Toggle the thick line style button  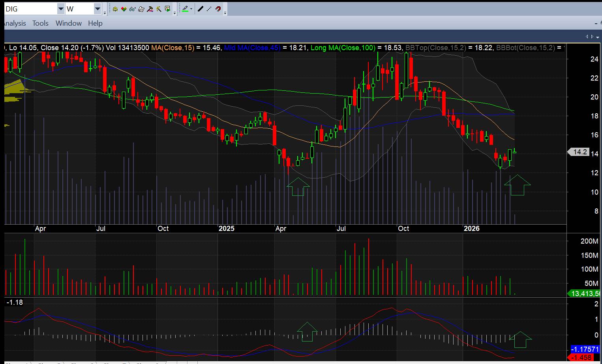pyautogui.click(x=201, y=9)
